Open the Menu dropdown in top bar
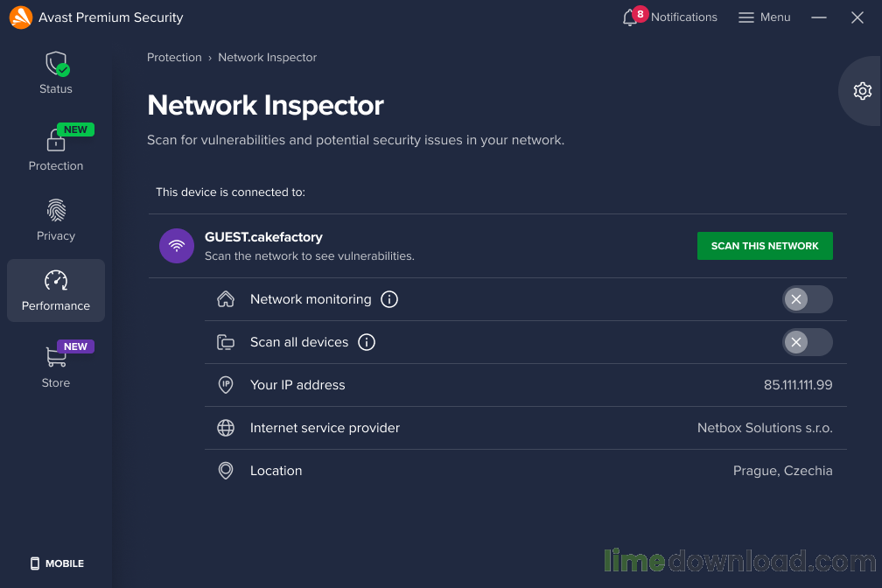882x588 pixels. click(x=764, y=17)
